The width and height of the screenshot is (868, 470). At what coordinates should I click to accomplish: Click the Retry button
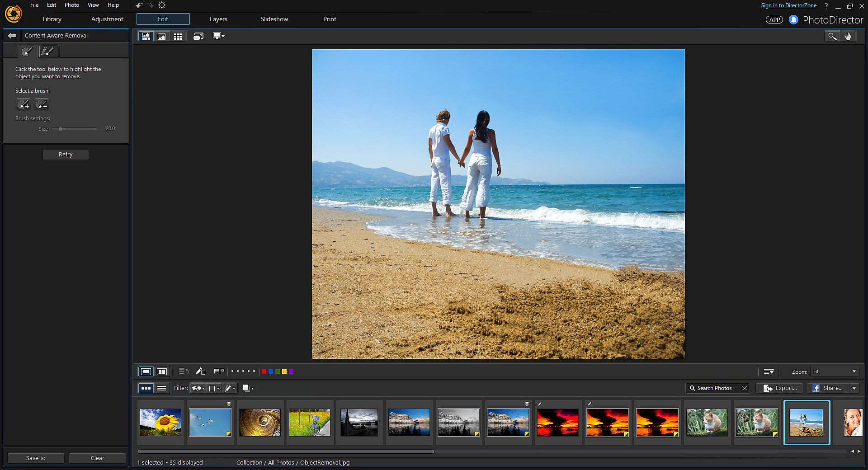[x=66, y=155]
